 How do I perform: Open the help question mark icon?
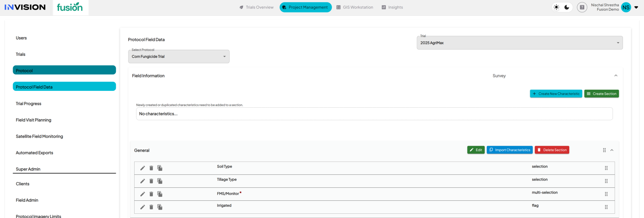(x=582, y=7)
